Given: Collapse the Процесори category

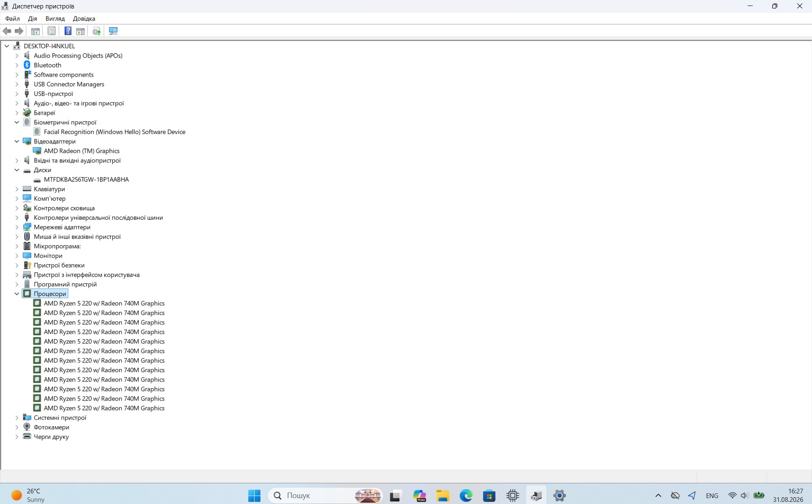Looking at the screenshot, I should click(17, 294).
